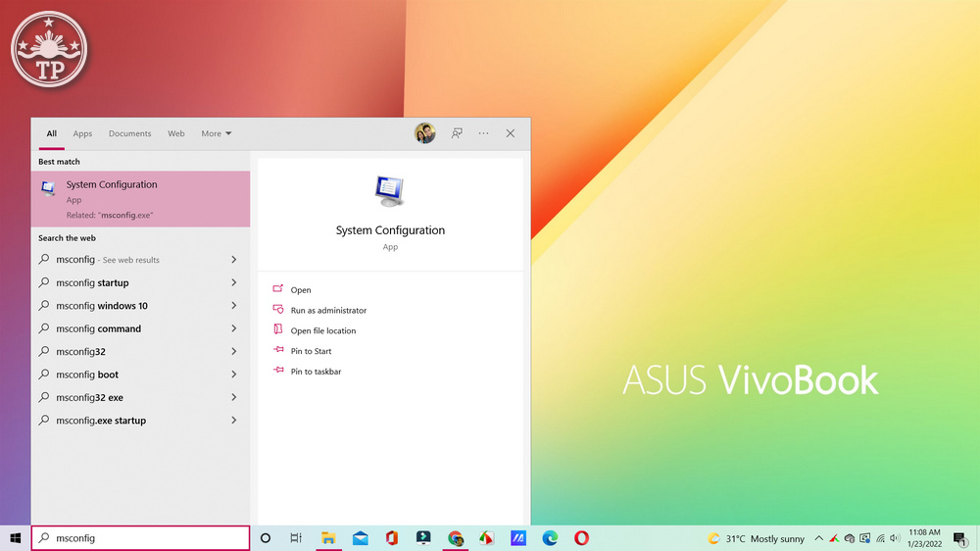
Task: Click the Open action icon
Action: pyautogui.click(x=278, y=289)
